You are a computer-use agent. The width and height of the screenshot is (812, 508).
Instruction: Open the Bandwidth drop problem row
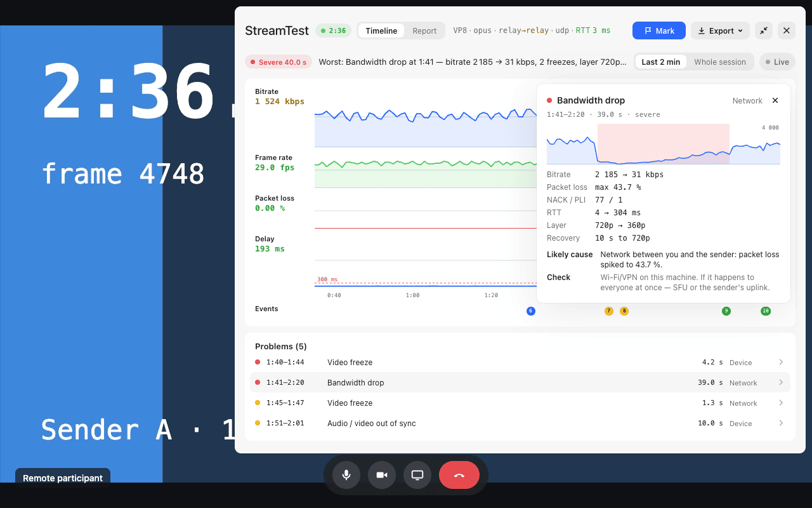pyautogui.click(x=520, y=382)
